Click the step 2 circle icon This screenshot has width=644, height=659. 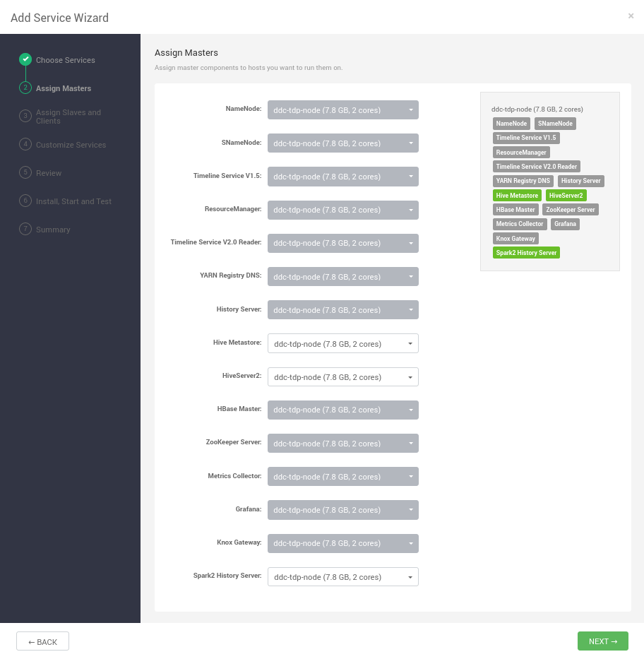point(25,88)
